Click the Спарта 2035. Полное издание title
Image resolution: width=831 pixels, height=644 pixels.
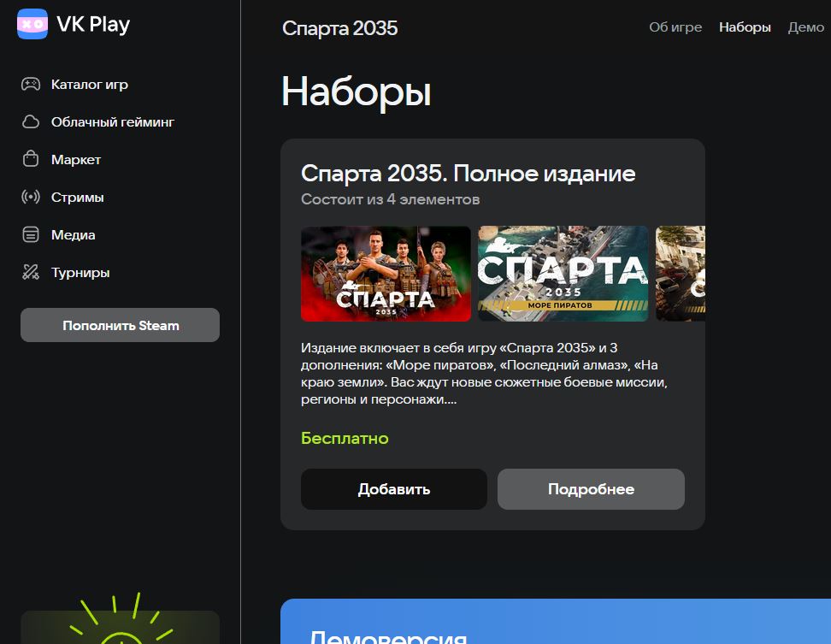pos(468,174)
